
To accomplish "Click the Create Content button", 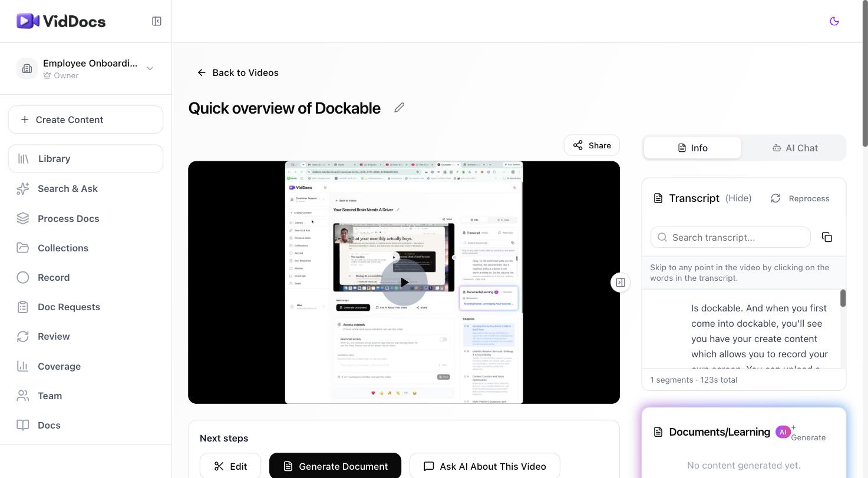I will 85,119.
